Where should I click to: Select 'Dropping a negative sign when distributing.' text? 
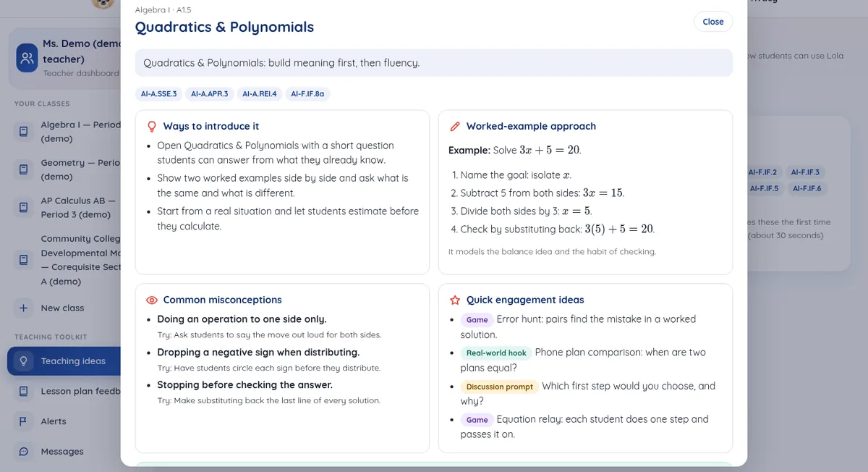[258, 353]
